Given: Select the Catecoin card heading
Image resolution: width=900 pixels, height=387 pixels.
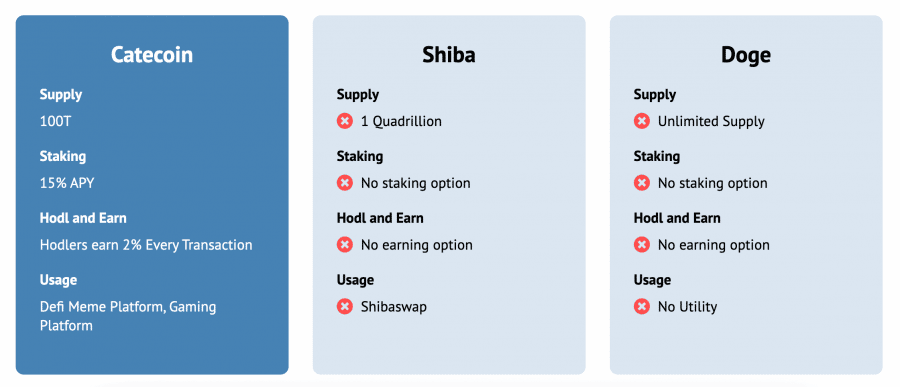Looking at the screenshot, I should tap(152, 55).
